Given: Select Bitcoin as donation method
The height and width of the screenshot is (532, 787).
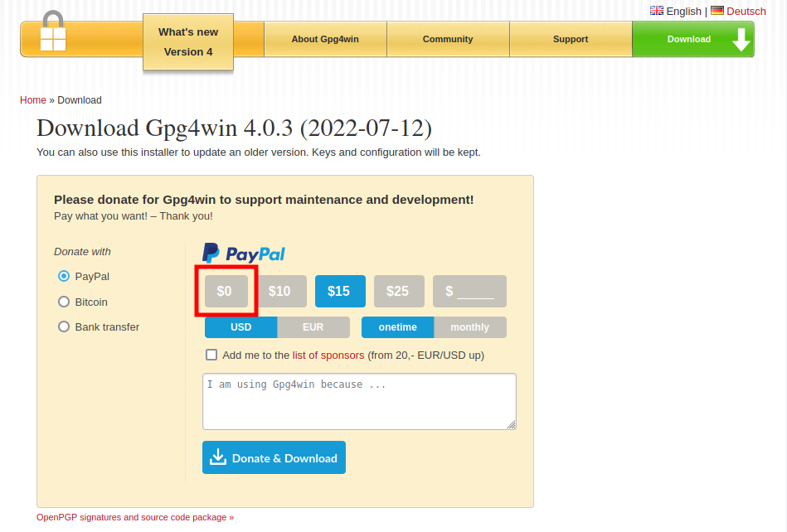Looking at the screenshot, I should tap(64, 302).
